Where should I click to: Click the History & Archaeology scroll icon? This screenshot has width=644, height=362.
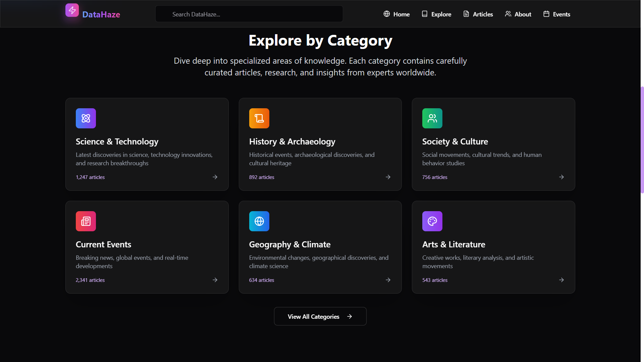(x=259, y=118)
